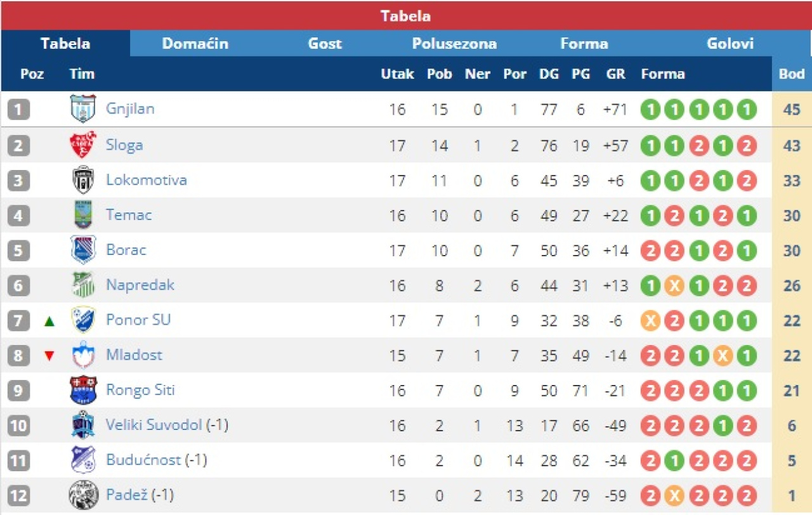This screenshot has height=515, width=812.
Task: Click the Gnjilan club crest icon
Action: (82, 108)
